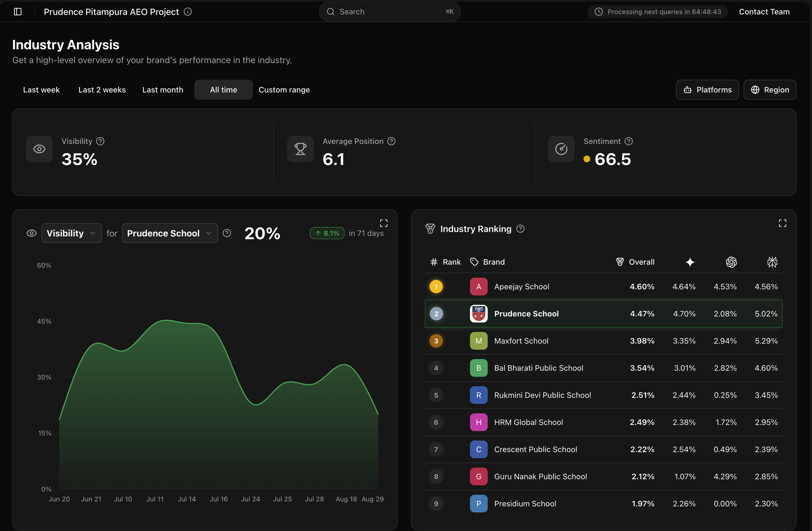
Task: Click the Industry Ranking medal icon
Action: click(x=430, y=229)
